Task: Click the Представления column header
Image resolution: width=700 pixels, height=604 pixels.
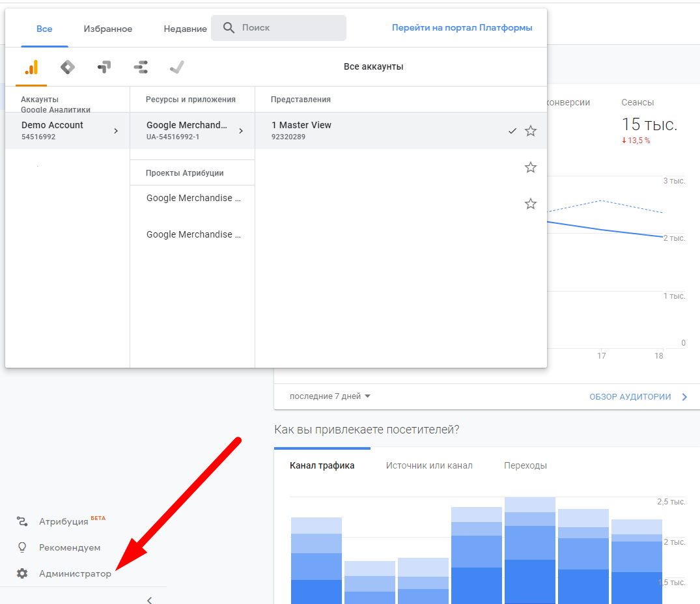Action: pos(300,100)
